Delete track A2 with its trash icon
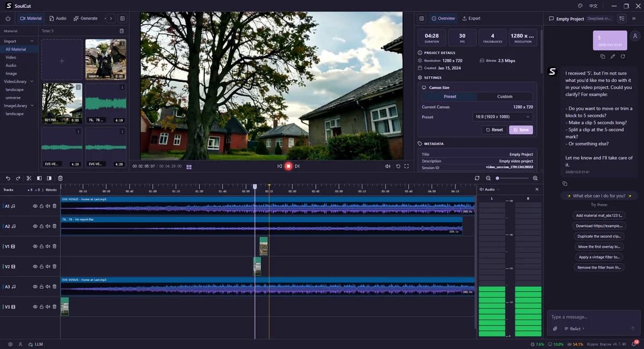 55,226
